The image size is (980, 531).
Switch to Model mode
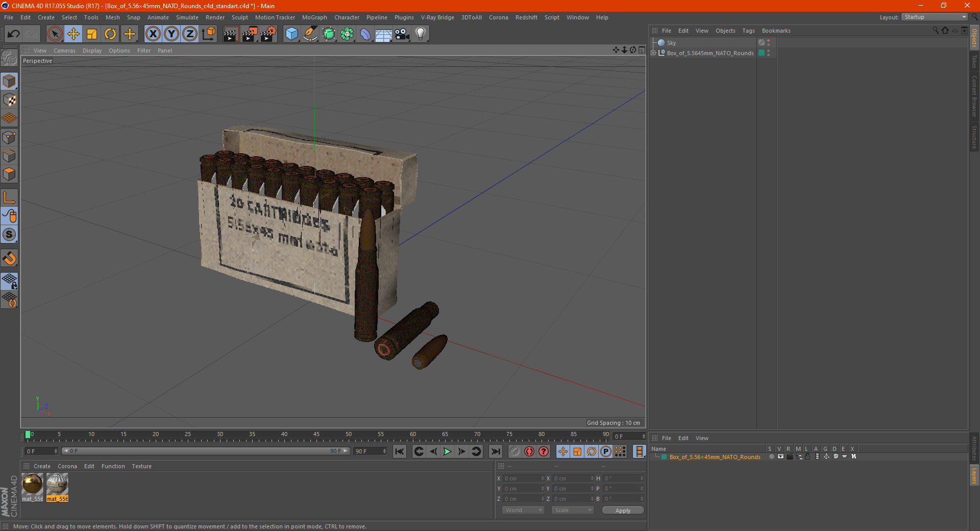pyautogui.click(x=9, y=81)
